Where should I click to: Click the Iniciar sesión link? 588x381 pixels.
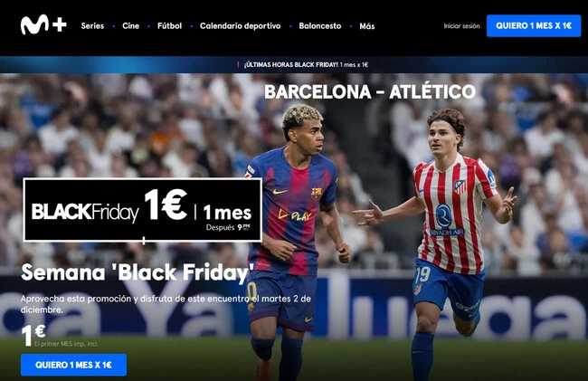click(461, 26)
